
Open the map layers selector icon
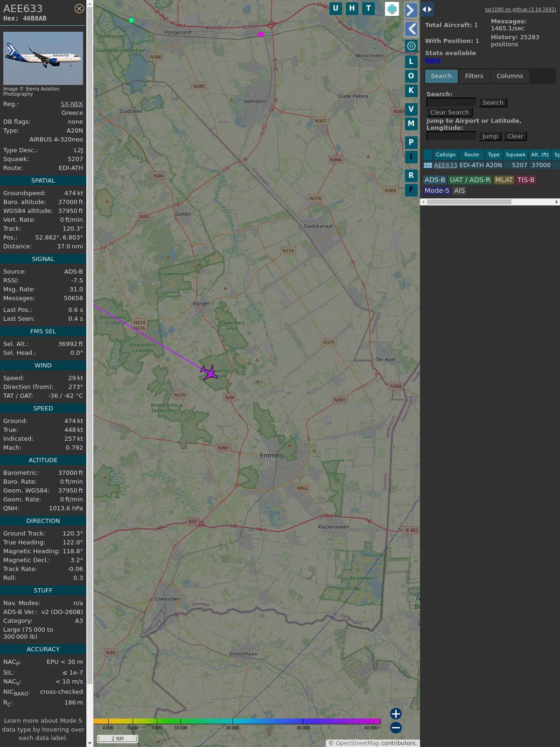(x=392, y=8)
